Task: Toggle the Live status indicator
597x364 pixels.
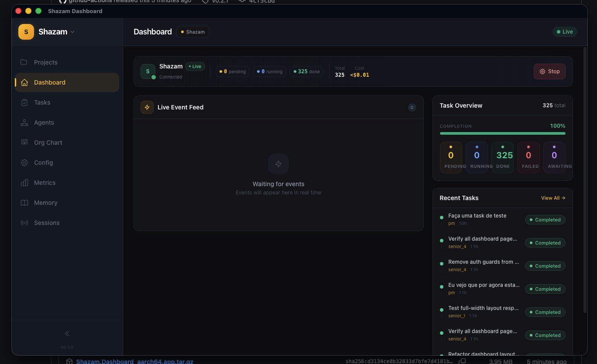Action: 565,32
